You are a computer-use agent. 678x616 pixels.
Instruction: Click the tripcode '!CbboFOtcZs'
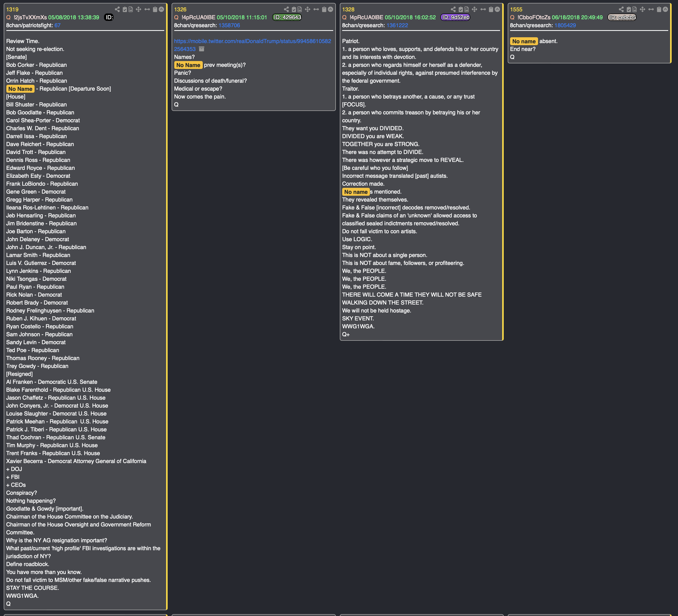(x=534, y=17)
